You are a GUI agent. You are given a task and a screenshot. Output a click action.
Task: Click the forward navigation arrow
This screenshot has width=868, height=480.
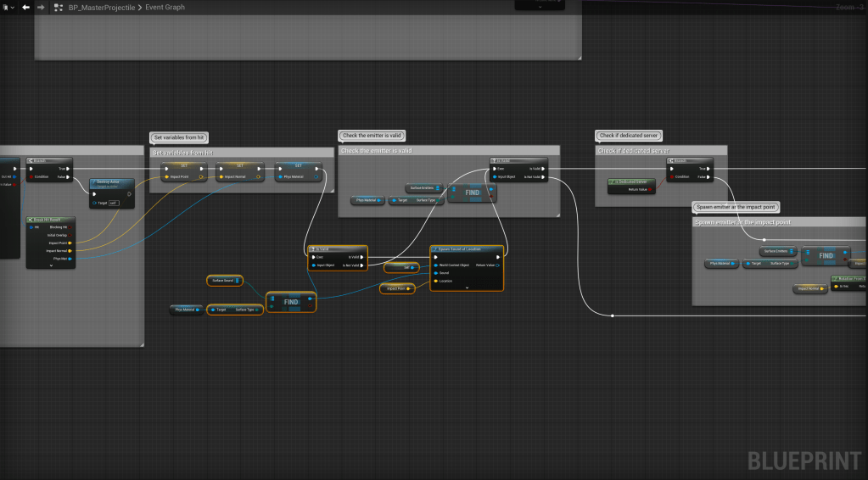tap(41, 7)
